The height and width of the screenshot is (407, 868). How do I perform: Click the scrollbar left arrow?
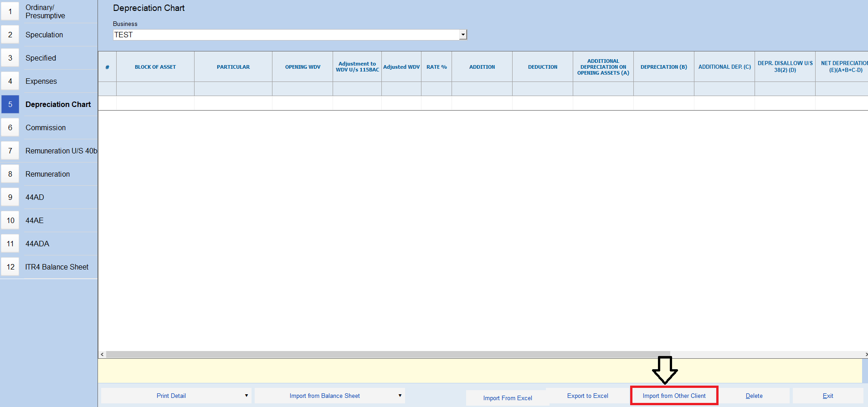pos(102,354)
